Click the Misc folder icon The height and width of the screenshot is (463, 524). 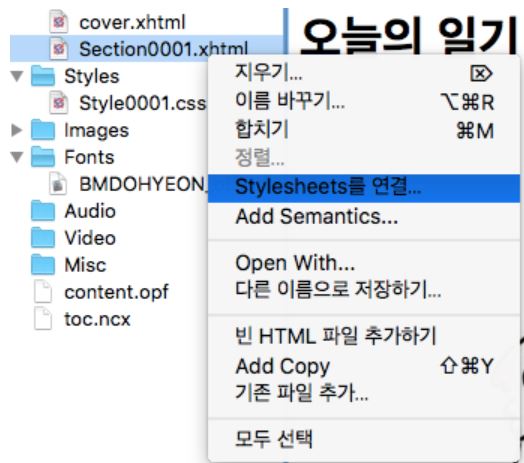coord(43,264)
